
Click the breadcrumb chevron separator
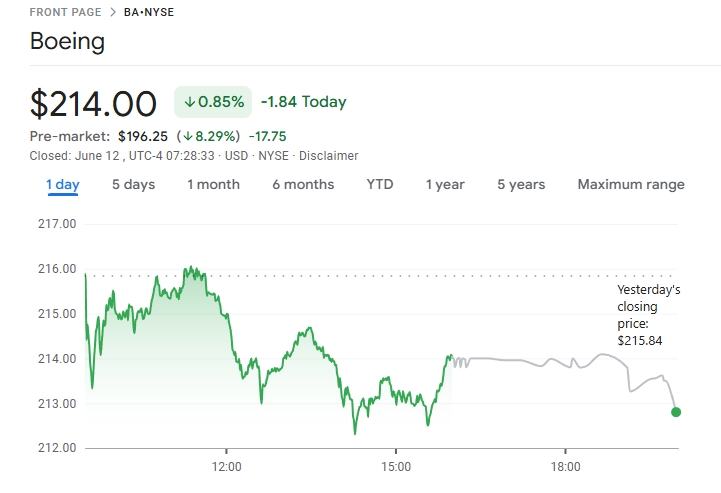click(111, 12)
